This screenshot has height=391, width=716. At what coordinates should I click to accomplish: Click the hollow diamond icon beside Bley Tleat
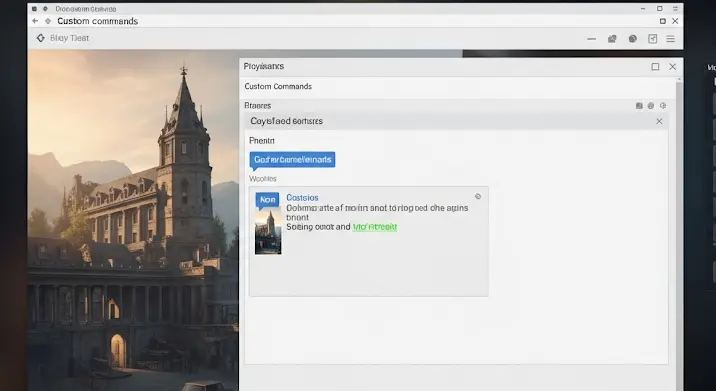[41, 38]
